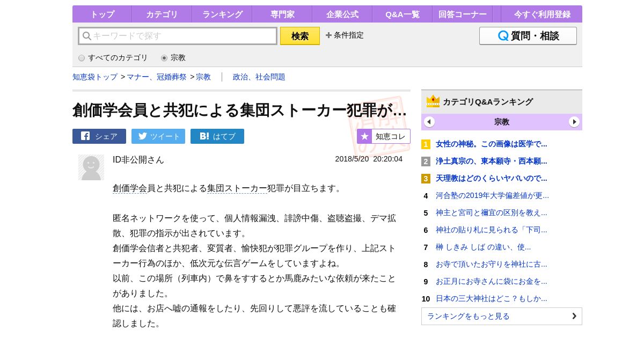Open the トップ navigation tab
The width and height of the screenshot is (644, 338).
pyautogui.click(x=102, y=14)
